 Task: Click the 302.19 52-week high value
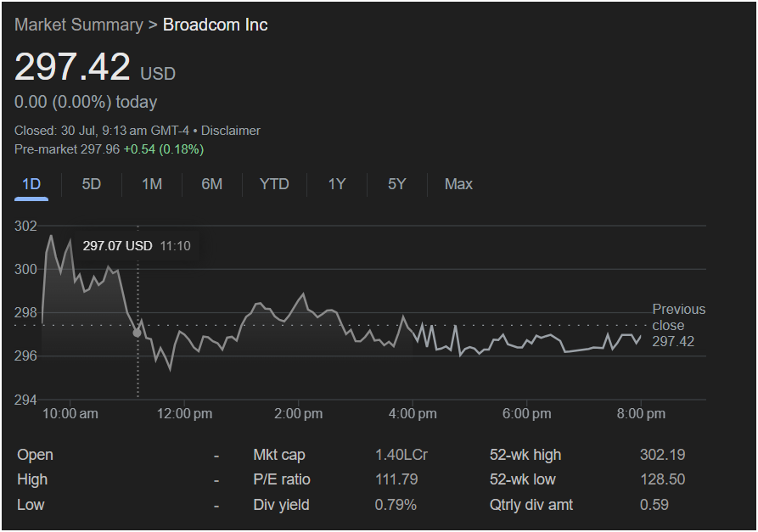click(x=662, y=455)
